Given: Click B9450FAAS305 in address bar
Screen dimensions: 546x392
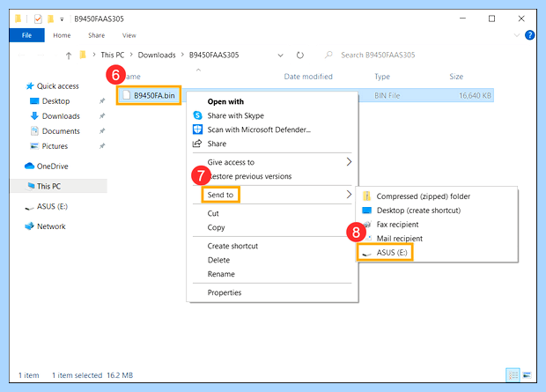Looking at the screenshot, I should click(214, 55).
